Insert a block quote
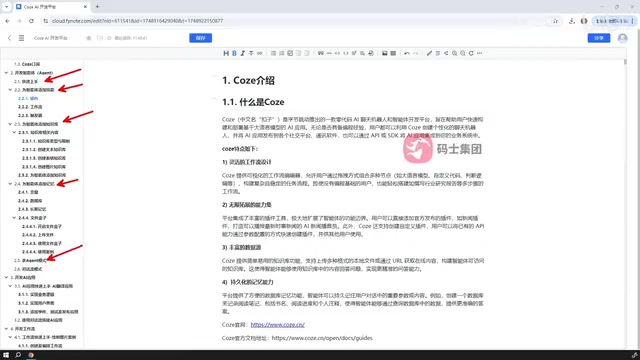The image size is (640, 360). (320, 53)
